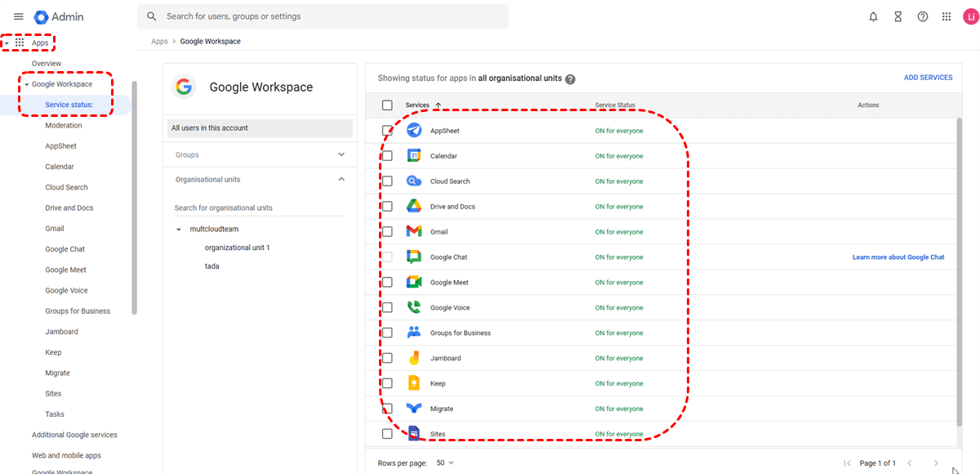Click the Groups for Business icon

pyautogui.click(x=414, y=333)
